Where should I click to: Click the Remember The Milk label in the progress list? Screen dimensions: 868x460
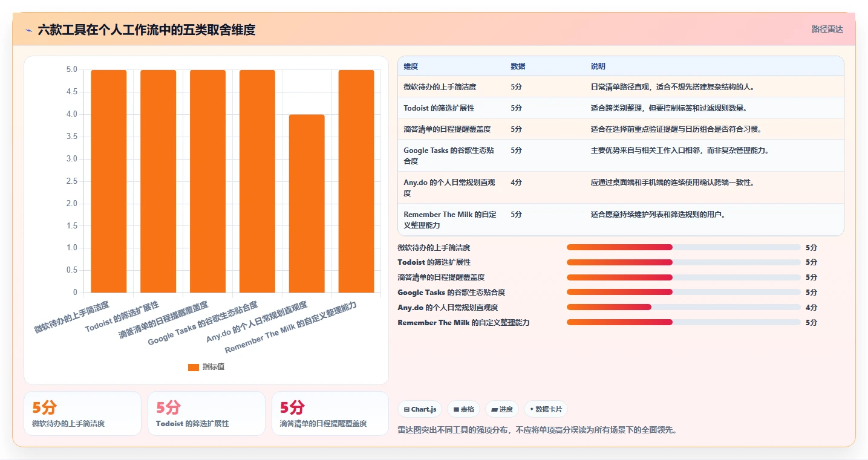click(463, 323)
